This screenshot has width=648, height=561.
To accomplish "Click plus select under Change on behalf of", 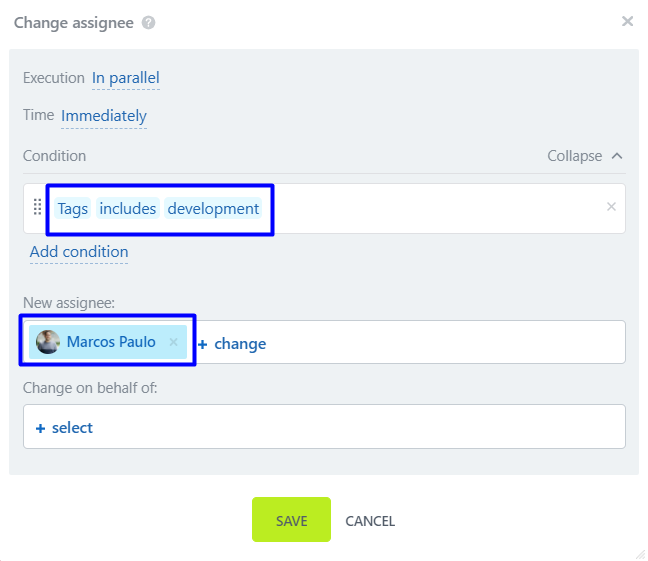I will point(65,428).
